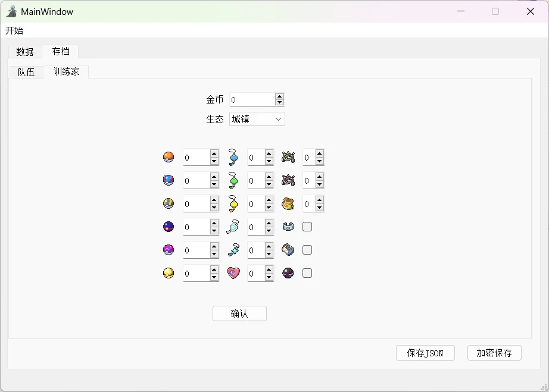The height and width of the screenshot is (392, 549).
Task: Increase the golden pouch count
Action: tap(319, 200)
